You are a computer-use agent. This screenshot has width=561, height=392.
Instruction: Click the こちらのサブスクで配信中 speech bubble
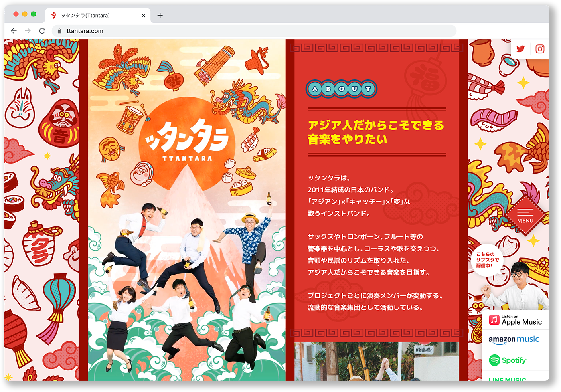(x=488, y=260)
